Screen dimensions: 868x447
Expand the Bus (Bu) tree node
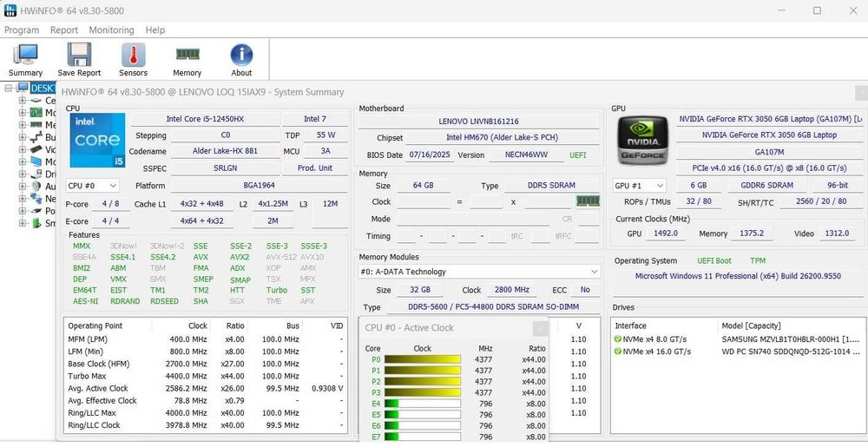click(x=23, y=137)
